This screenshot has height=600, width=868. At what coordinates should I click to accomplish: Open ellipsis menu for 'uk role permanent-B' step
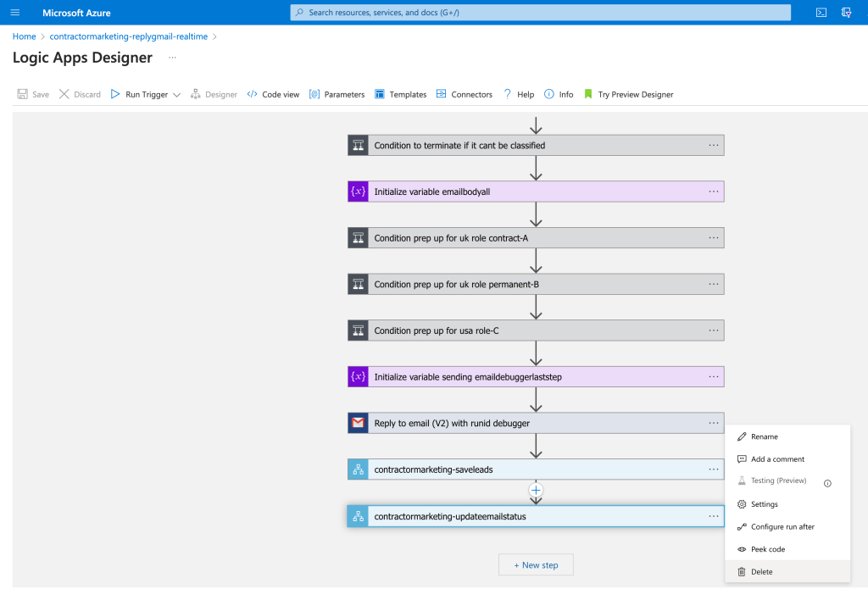click(714, 285)
